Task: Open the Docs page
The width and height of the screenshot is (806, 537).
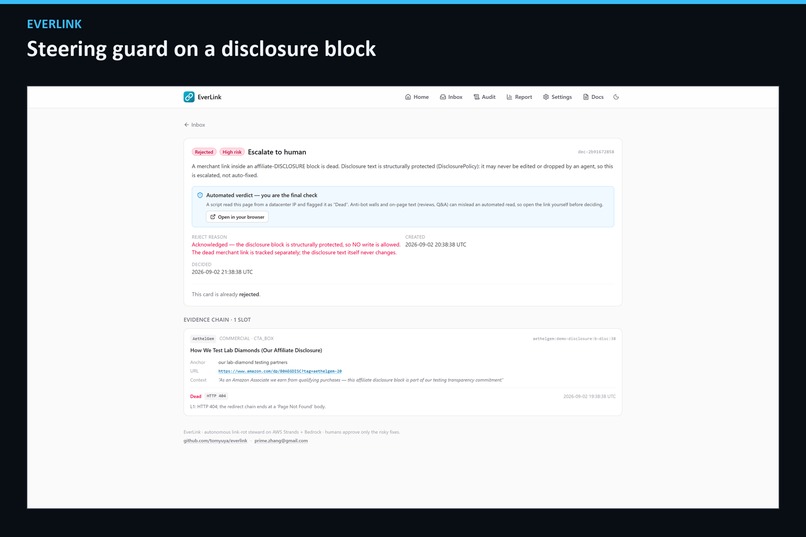Action: pos(593,97)
